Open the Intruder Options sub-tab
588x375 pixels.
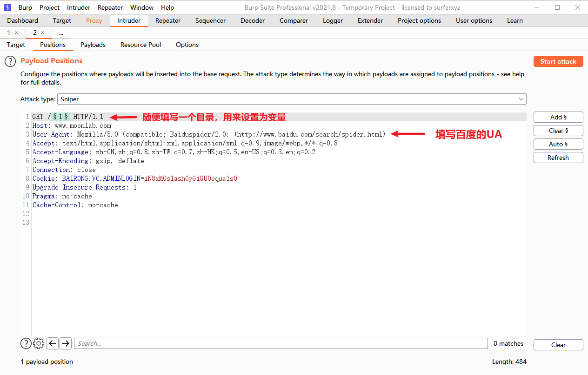187,45
